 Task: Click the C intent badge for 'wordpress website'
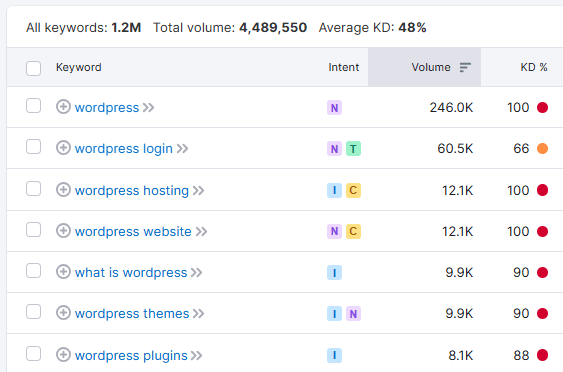pyautogui.click(x=353, y=231)
